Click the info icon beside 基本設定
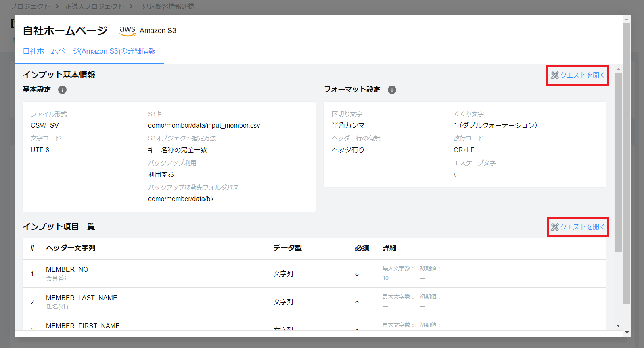The width and height of the screenshot is (644, 348). coord(62,90)
